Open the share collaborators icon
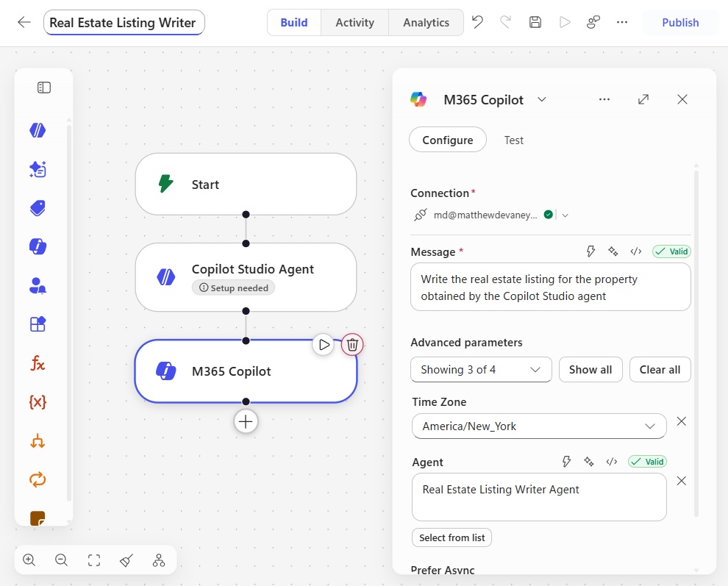The image size is (728, 586). click(593, 22)
